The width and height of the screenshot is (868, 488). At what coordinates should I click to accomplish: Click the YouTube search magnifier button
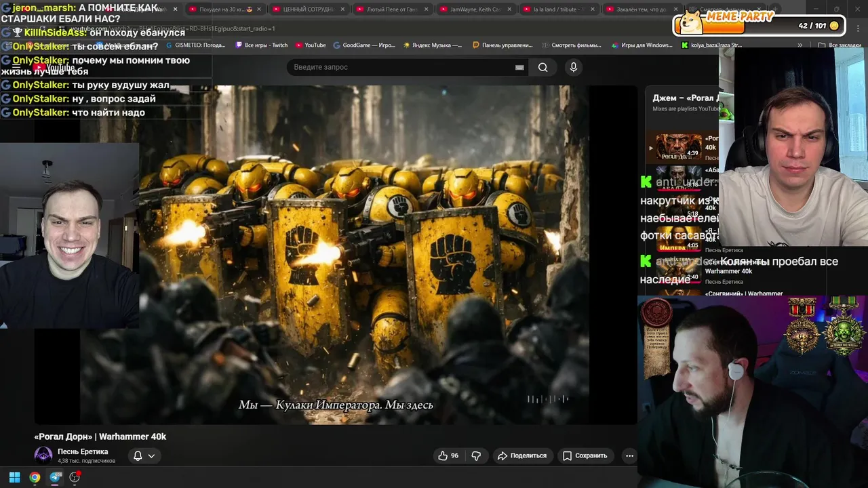pos(542,67)
